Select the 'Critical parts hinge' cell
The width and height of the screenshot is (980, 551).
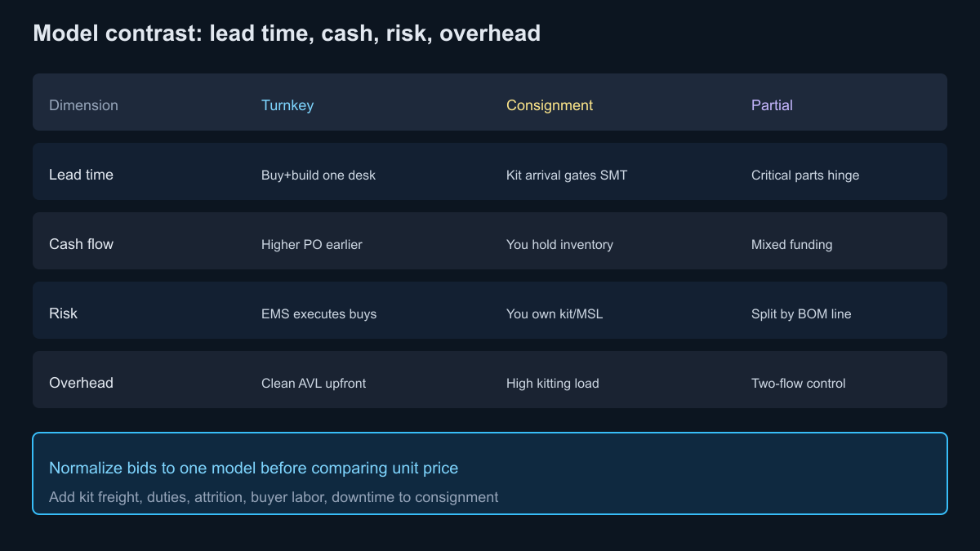tap(805, 175)
